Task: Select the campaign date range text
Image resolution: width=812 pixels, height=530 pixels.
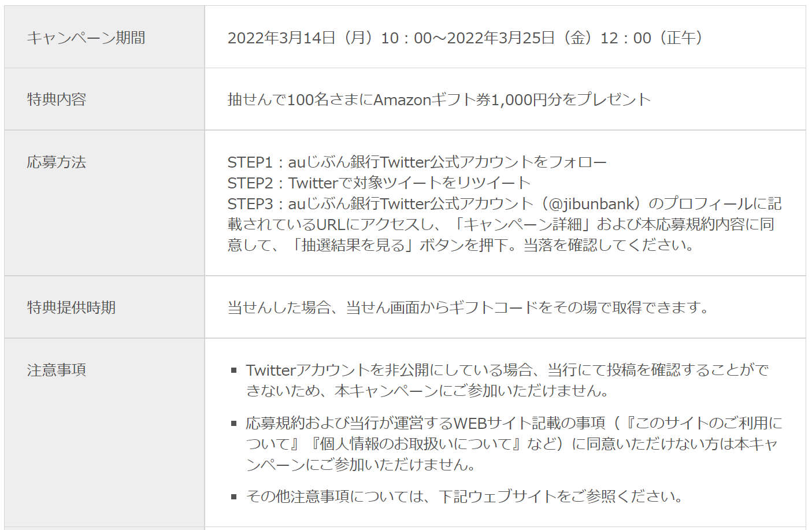Action: pos(465,38)
